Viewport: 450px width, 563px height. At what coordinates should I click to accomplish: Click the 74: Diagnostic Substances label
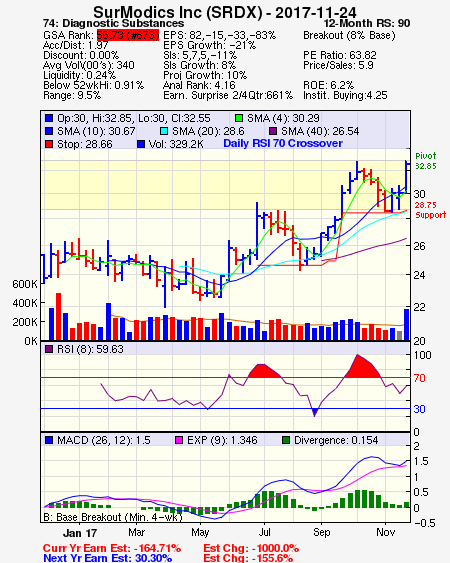tap(113, 23)
